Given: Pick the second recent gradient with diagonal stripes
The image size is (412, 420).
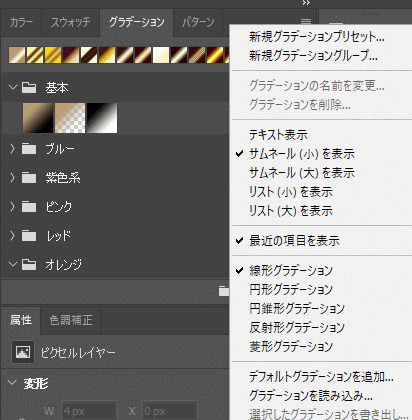Looking at the screenshot, I should tap(35, 55).
